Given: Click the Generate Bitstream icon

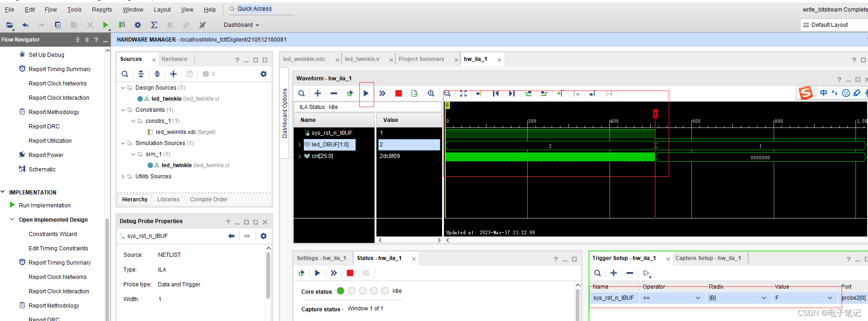Looking at the screenshot, I should [122, 25].
